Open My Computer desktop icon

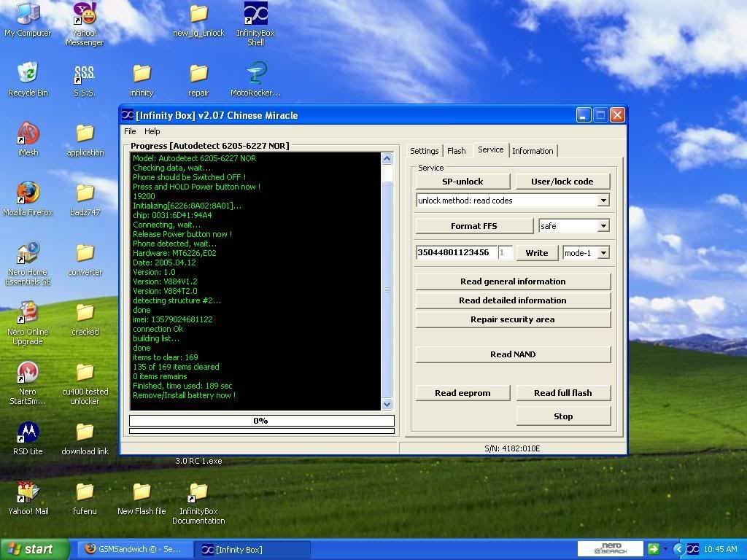(28, 20)
